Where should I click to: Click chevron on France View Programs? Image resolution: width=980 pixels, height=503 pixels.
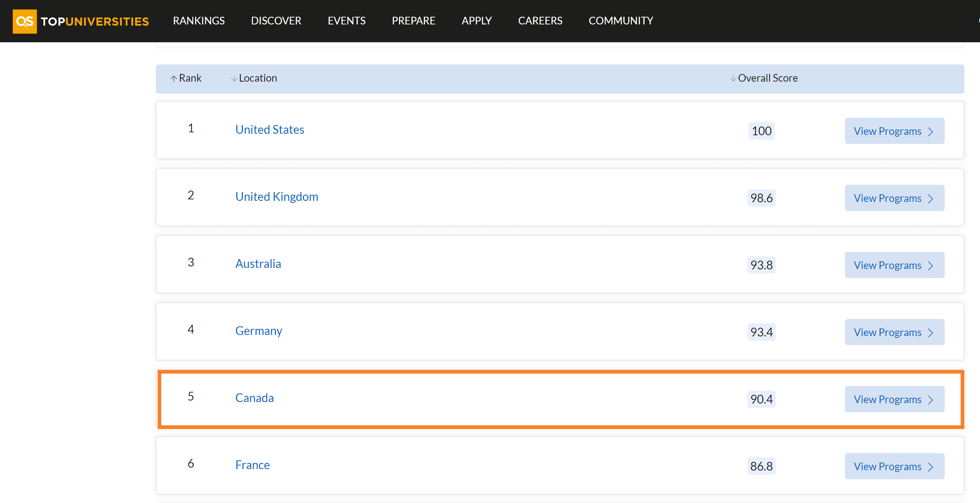pyautogui.click(x=930, y=467)
